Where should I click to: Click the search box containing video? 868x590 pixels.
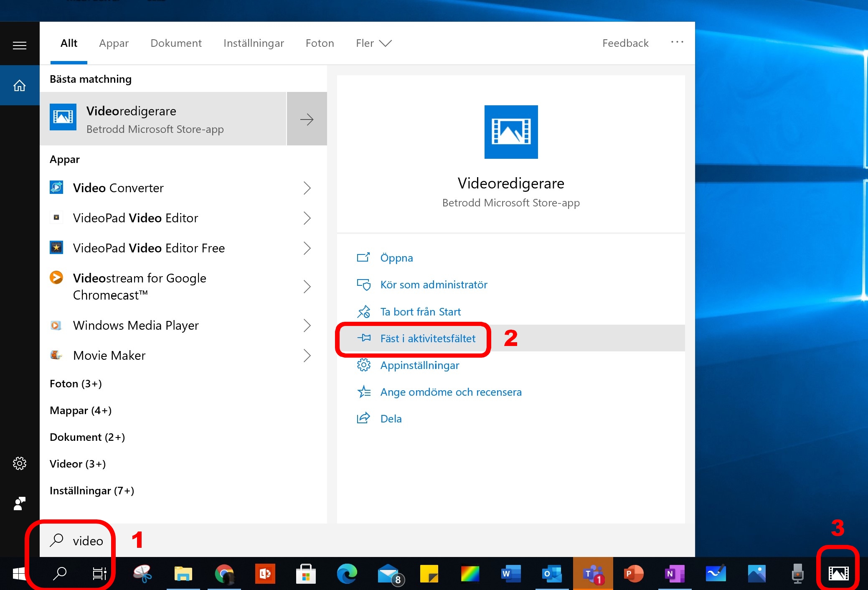(367, 540)
